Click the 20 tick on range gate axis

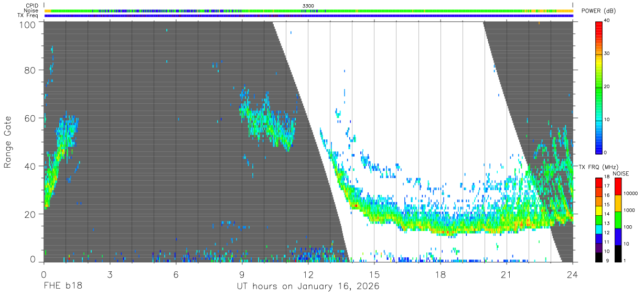[30, 214]
